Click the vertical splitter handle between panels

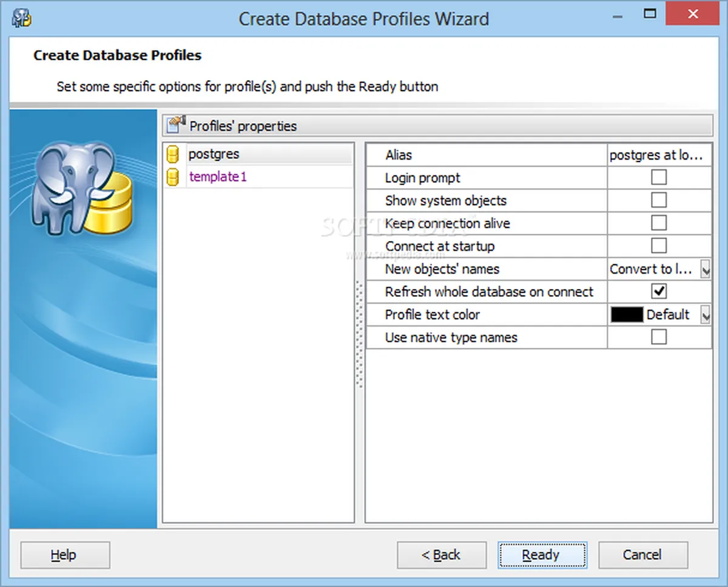(359, 334)
